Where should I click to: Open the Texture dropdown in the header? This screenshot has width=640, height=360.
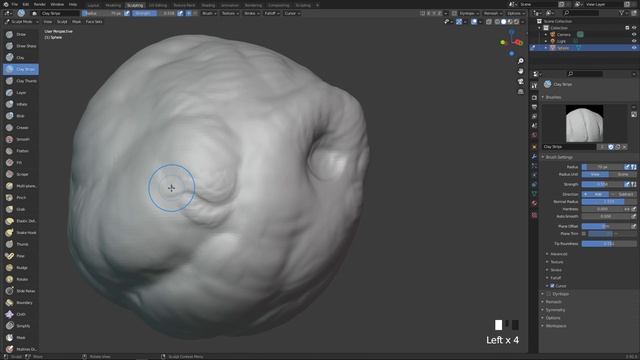tap(230, 13)
